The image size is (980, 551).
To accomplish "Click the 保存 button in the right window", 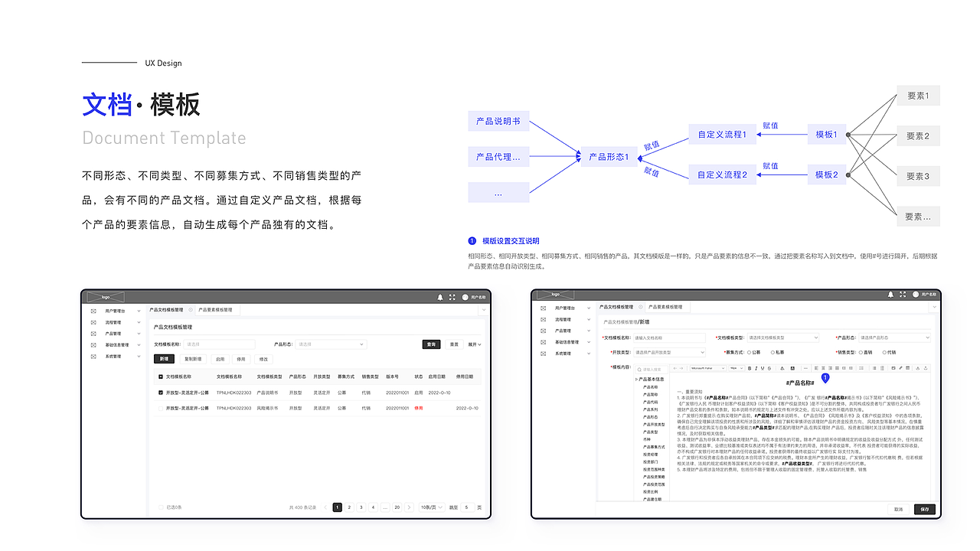I will click(924, 509).
